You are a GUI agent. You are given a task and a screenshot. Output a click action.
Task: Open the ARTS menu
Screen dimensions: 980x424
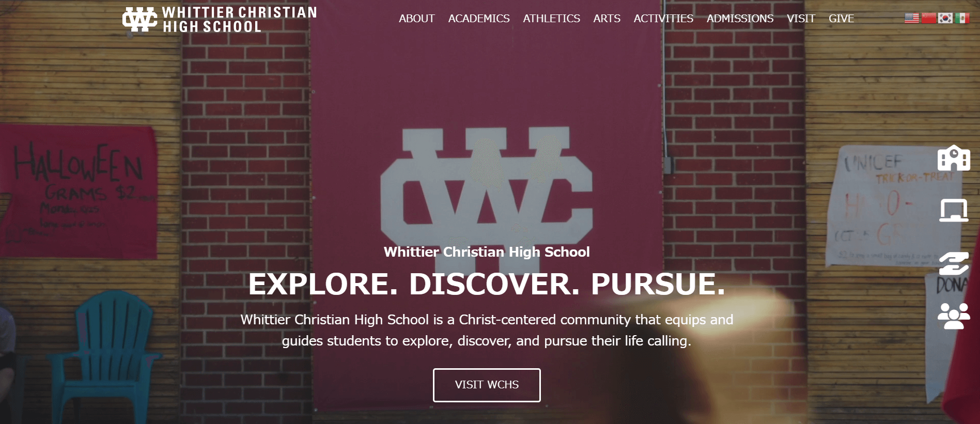(x=606, y=19)
